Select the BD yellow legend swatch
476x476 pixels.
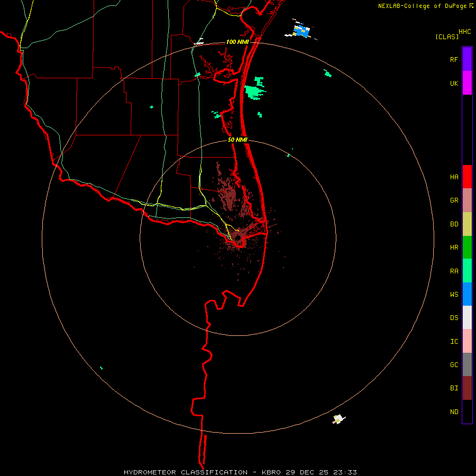coord(467,224)
